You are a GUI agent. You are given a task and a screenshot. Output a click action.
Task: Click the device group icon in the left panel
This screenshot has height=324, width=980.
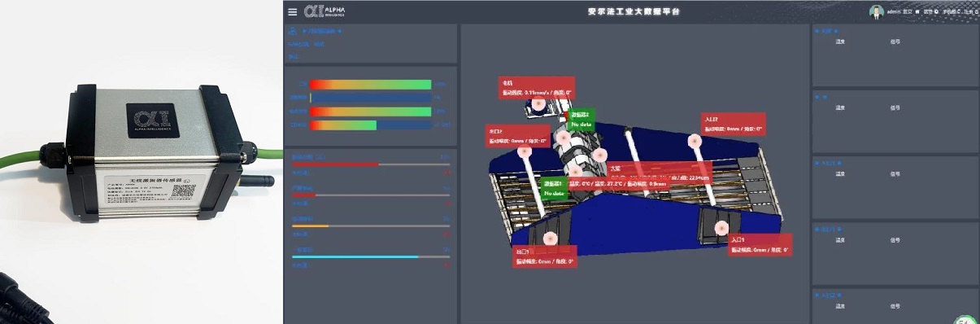tap(293, 31)
